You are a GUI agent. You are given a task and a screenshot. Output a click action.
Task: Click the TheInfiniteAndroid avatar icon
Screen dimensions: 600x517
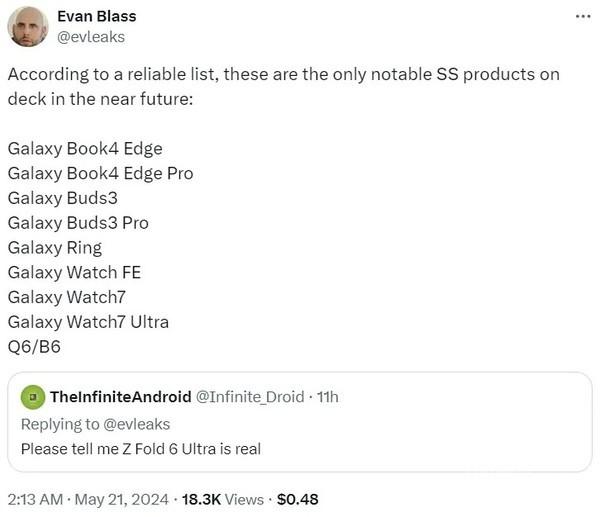coord(32,397)
